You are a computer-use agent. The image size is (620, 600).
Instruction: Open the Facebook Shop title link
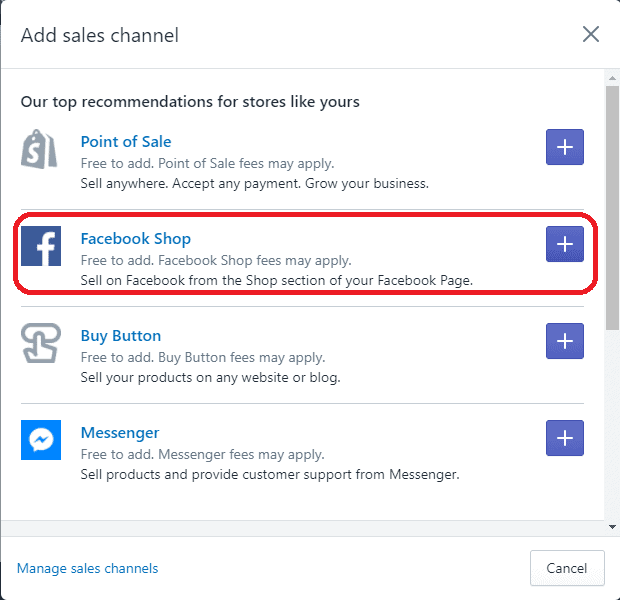pos(135,239)
